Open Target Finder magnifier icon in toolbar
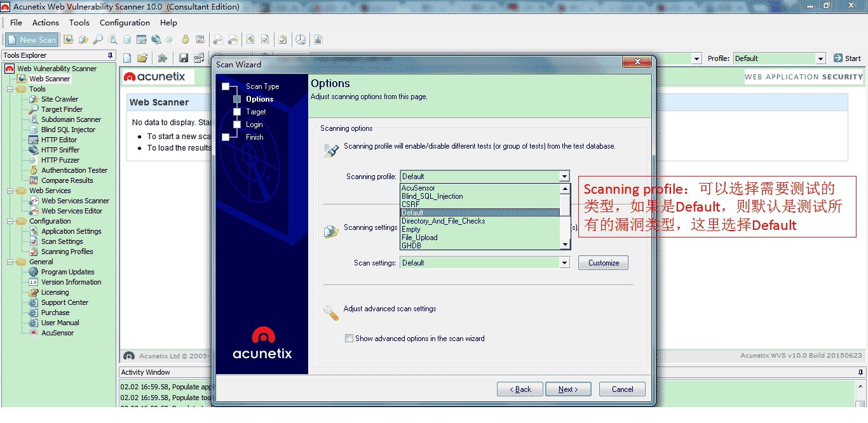The height and width of the screenshot is (423, 868). click(x=98, y=39)
